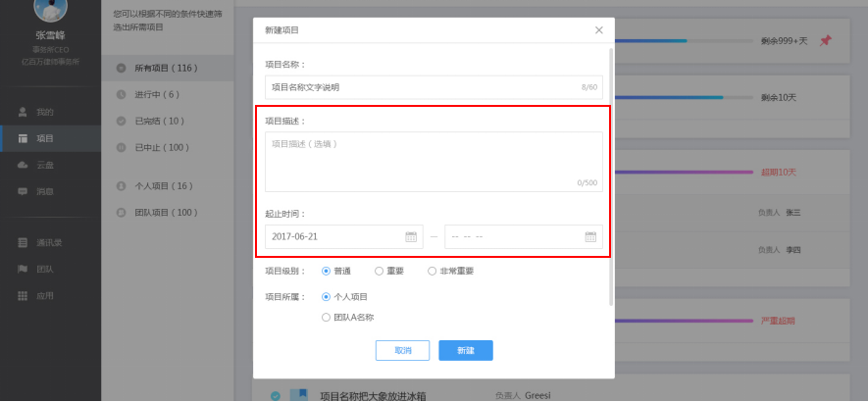868x402 pixels.
Task: Open the start date calendar picker icon
Action: click(411, 237)
